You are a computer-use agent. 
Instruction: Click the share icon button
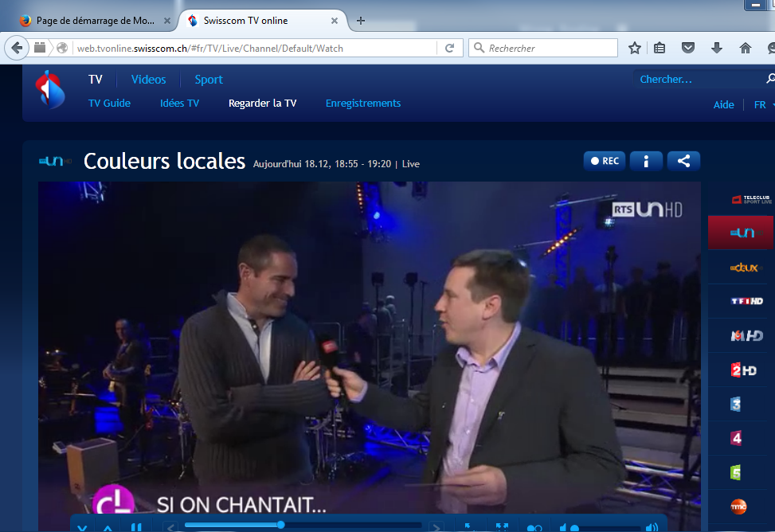(x=683, y=161)
